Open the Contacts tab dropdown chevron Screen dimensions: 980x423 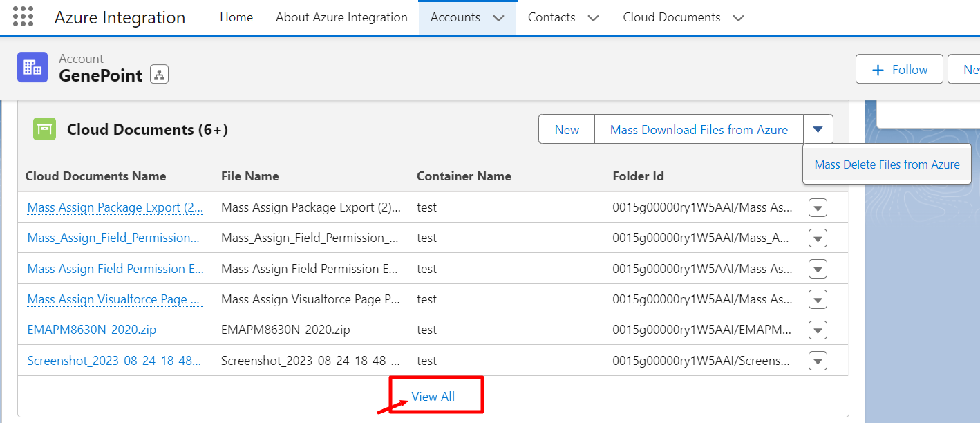click(593, 18)
